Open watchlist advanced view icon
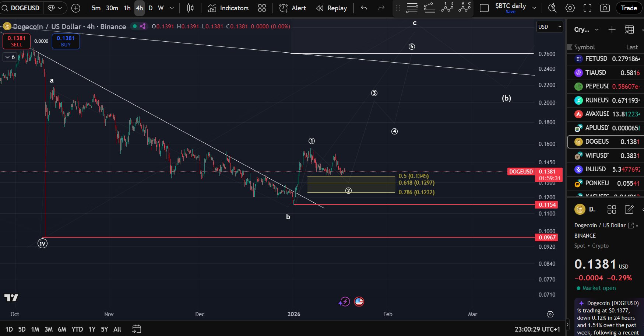Image resolution: width=644 pixels, height=336 pixels. (x=629, y=29)
